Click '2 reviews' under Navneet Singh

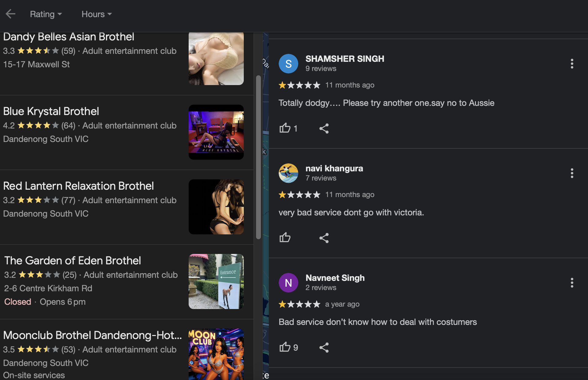click(x=321, y=288)
